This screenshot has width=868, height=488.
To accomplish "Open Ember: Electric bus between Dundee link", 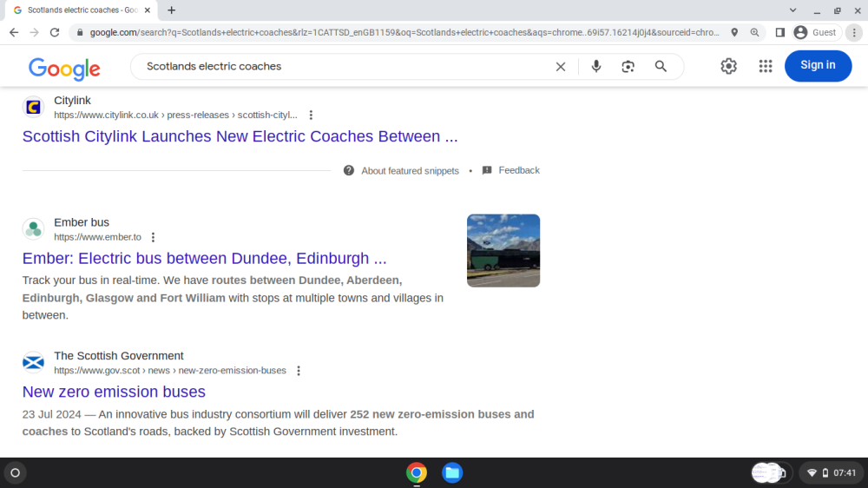I will pyautogui.click(x=204, y=258).
